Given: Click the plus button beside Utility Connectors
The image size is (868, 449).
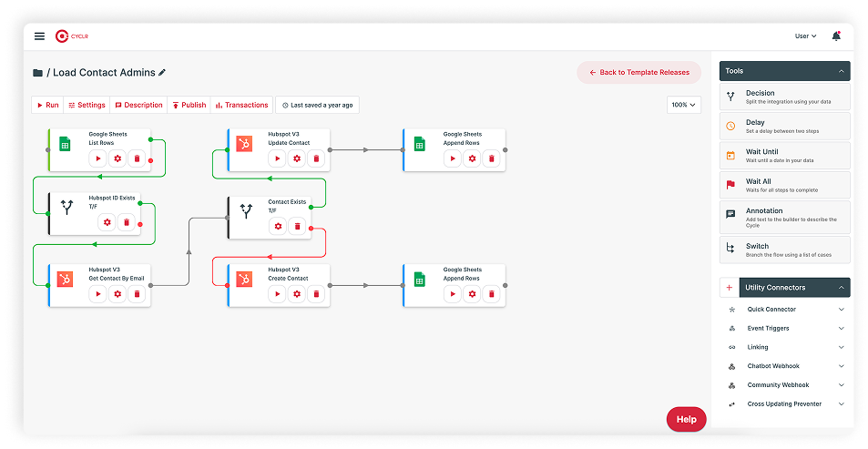Looking at the screenshot, I should 729,287.
